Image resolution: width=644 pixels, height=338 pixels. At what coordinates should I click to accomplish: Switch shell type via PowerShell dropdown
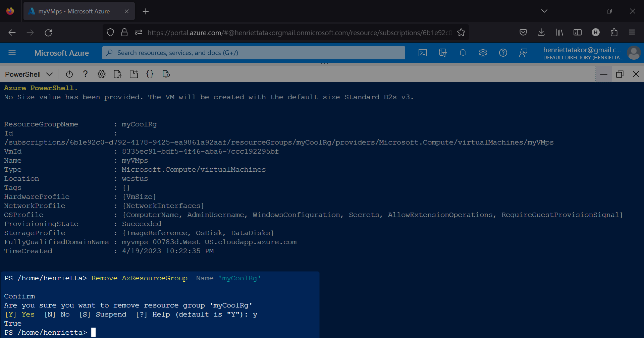(x=29, y=74)
